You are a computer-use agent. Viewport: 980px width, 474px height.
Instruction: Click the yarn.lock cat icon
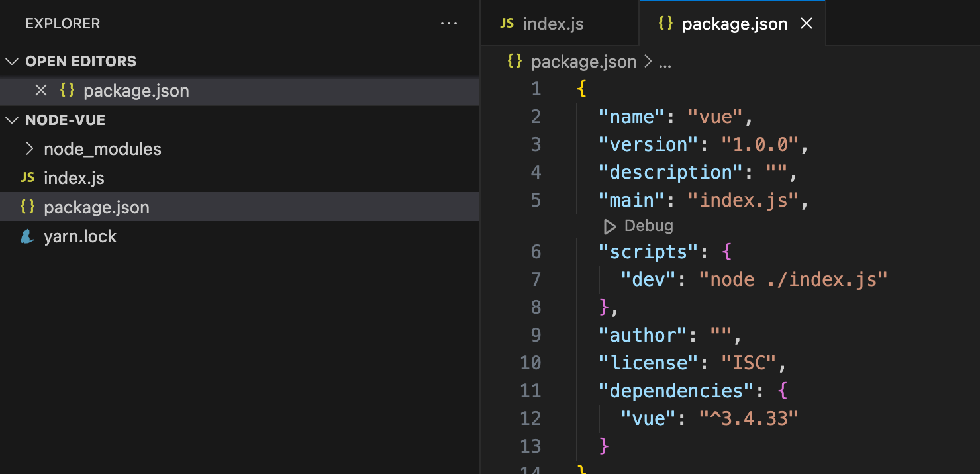[27, 236]
